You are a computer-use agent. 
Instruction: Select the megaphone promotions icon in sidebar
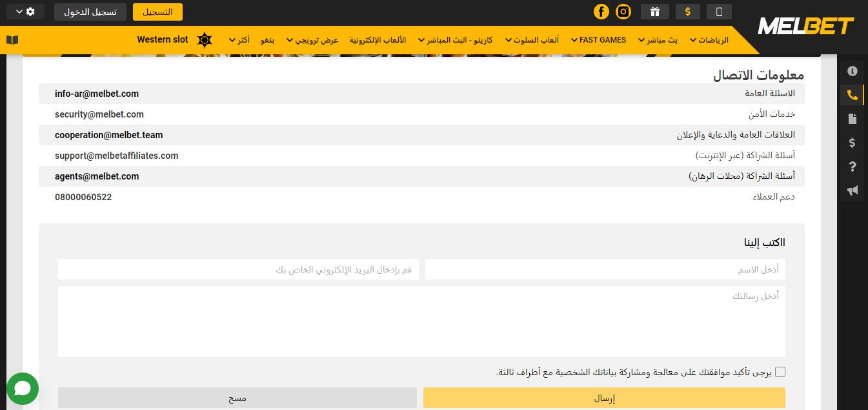852,190
